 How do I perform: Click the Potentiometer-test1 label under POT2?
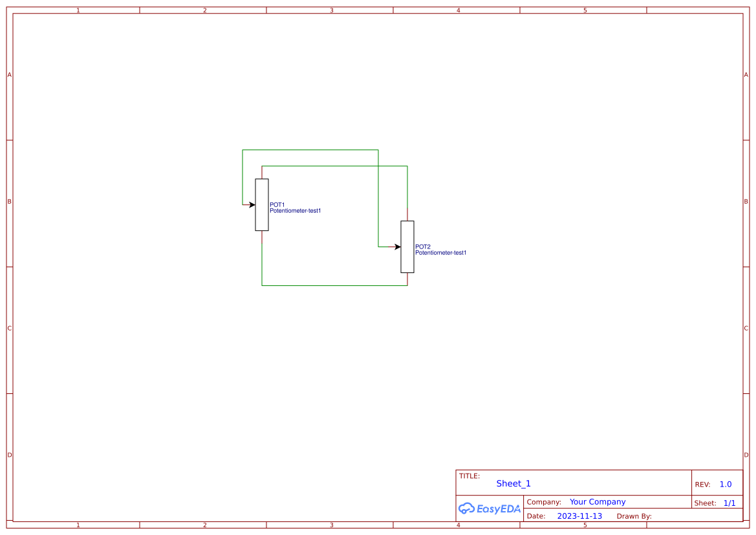click(x=441, y=253)
